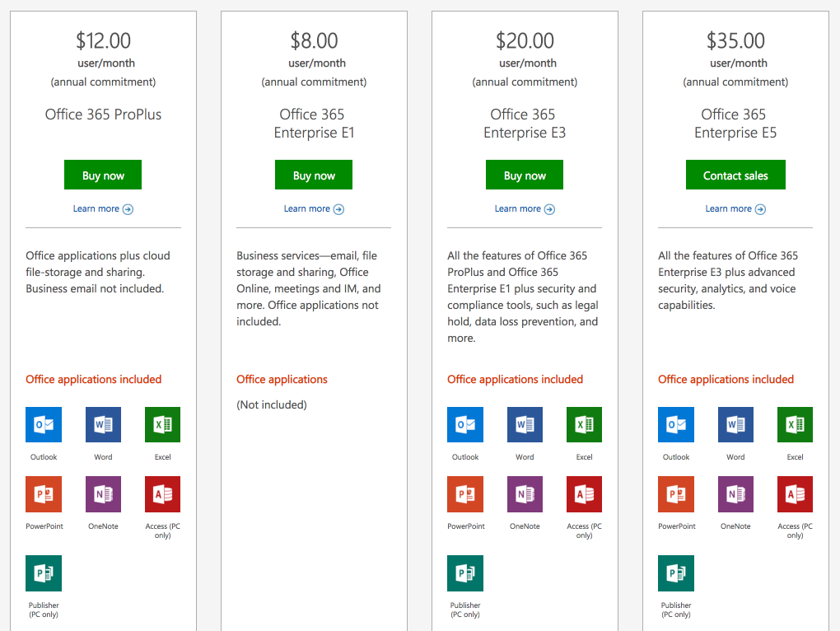Viewport: 840px width, 631px height.
Task: Select the $35.00 price text
Action: tap(735, 40)
